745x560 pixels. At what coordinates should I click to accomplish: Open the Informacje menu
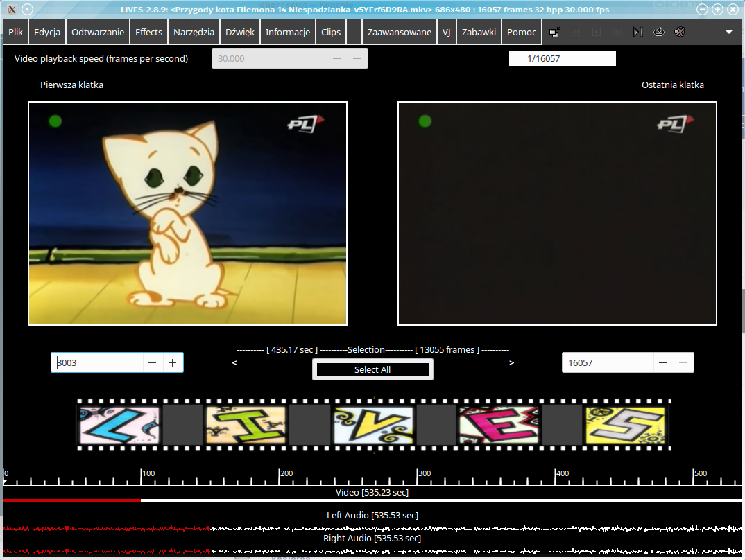(288, 32)
